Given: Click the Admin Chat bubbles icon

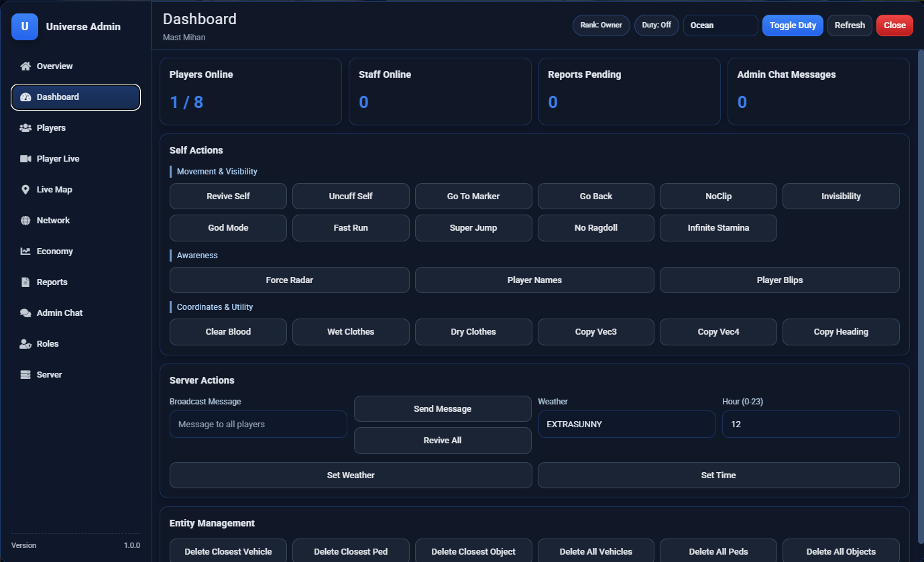Looking at the screenshot, I should coord(25,313).
